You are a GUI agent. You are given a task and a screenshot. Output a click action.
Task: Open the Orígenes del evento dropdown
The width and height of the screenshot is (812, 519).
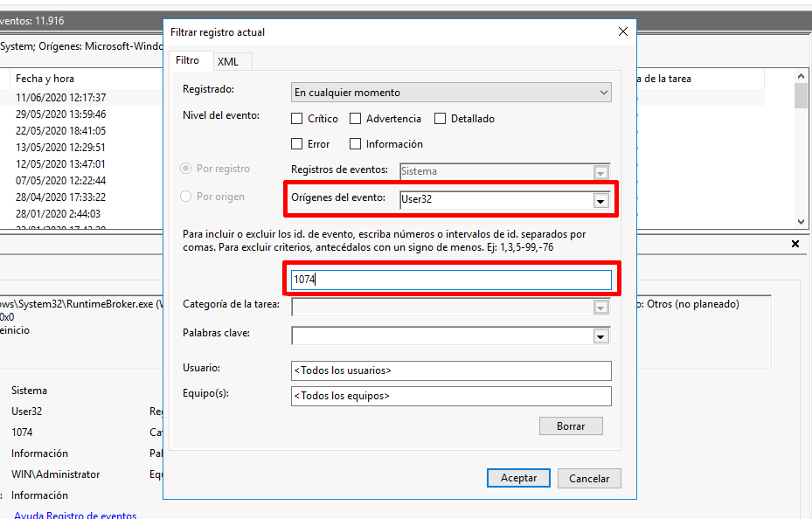click(x=600, y=200)
